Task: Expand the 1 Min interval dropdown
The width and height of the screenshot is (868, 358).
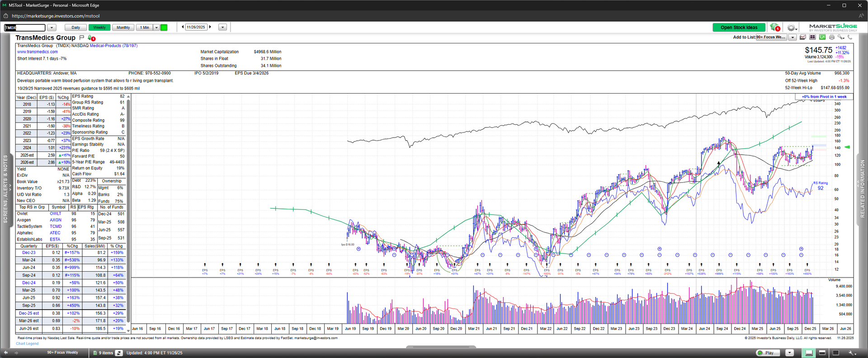Action: (x=156, y=28)
